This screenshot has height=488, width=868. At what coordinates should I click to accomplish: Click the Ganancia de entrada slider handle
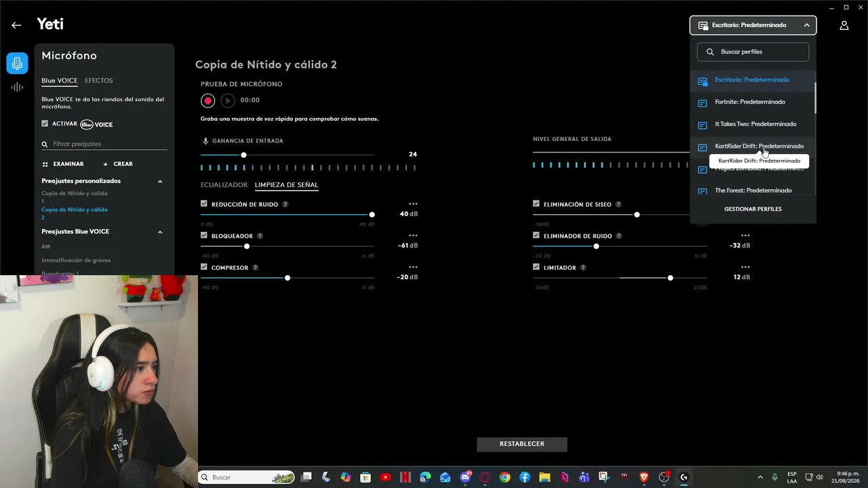243,155
